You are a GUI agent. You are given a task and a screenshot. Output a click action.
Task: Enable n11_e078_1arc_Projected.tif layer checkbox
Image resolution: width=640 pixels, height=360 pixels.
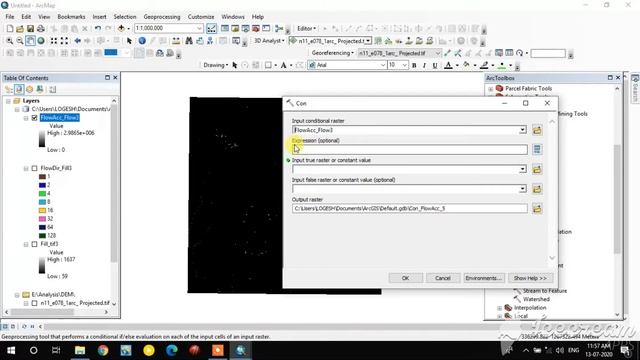coord(34,303)
